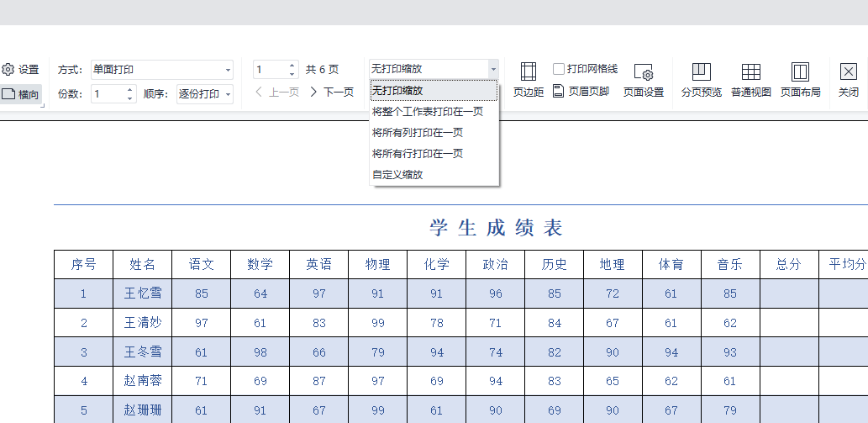The image size is (868, 423).
Task: Click 王冬雪's 数学 score 98
Action: tap(260, 352)
